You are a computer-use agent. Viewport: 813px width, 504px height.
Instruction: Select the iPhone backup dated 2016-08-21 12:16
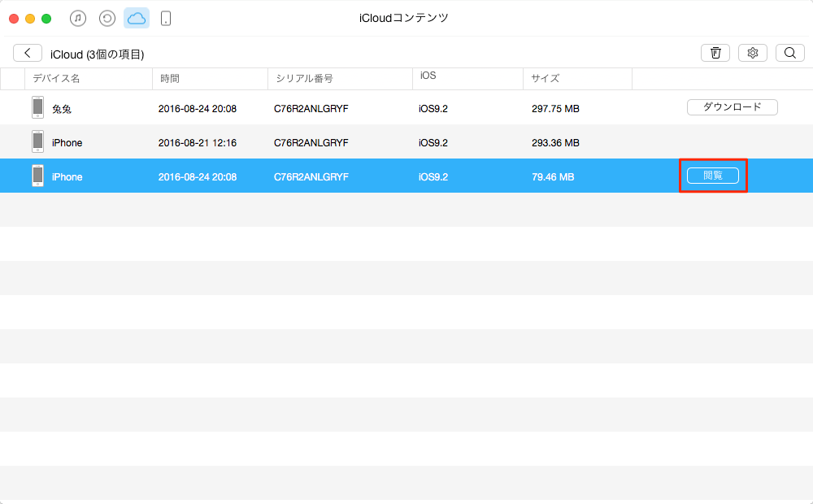(406, 142)
